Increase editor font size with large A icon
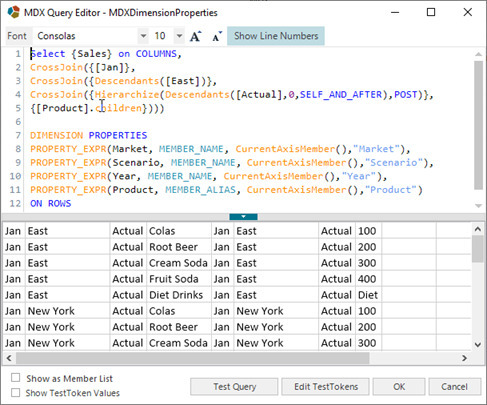 tap(196, 36)
